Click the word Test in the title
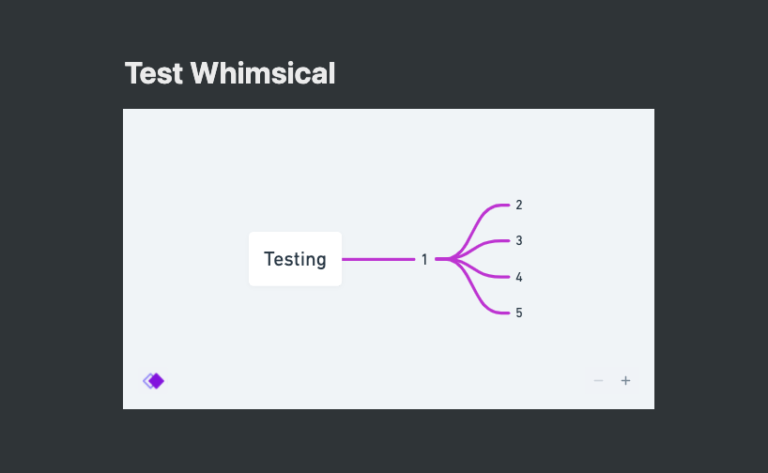The width and height of the screenshot is (768, 473). point(154,73)
